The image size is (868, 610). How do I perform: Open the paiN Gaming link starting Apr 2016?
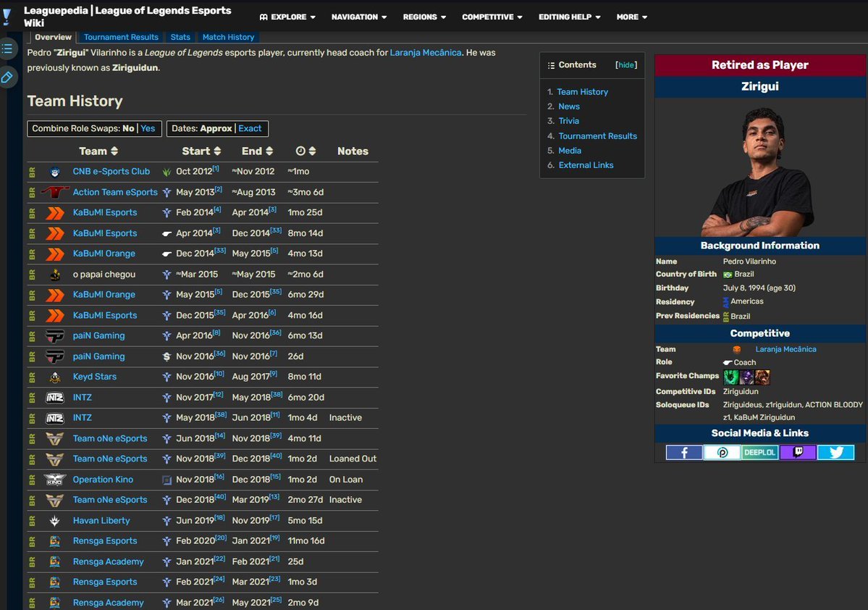[x=98, y=335]
